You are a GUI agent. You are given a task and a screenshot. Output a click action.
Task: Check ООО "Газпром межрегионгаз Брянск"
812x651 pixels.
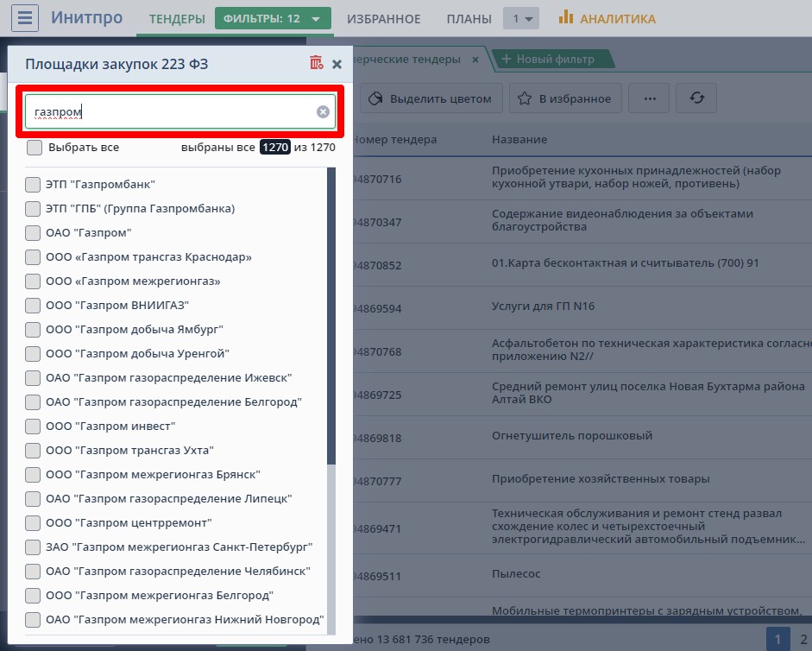(x=33, y=475)
